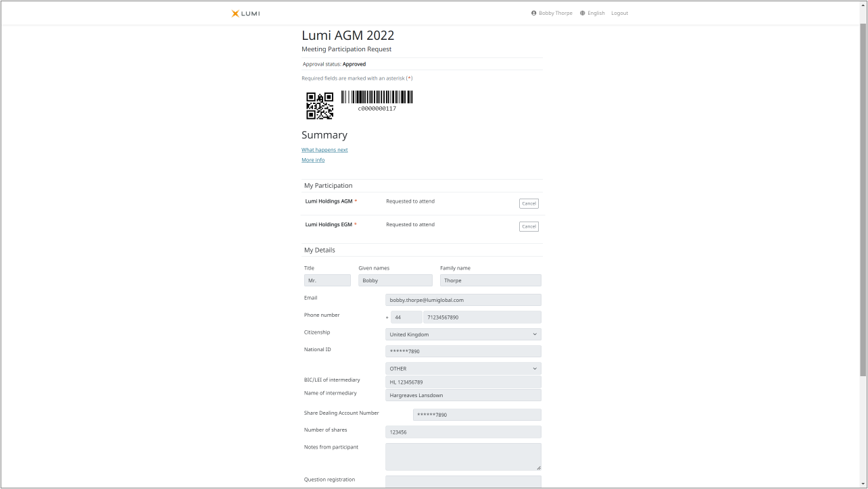Click the Number of shares field
868x489 pixels.
(463, 432)
